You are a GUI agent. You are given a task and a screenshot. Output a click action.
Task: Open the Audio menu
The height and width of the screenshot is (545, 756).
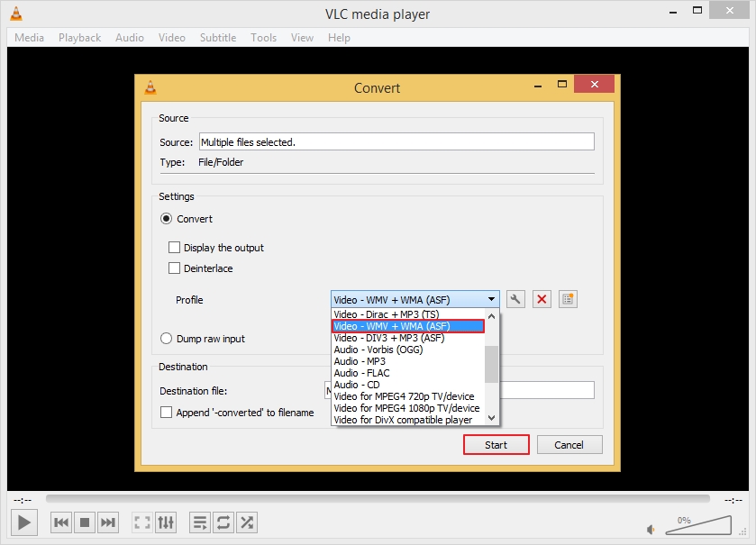point(129,38)
